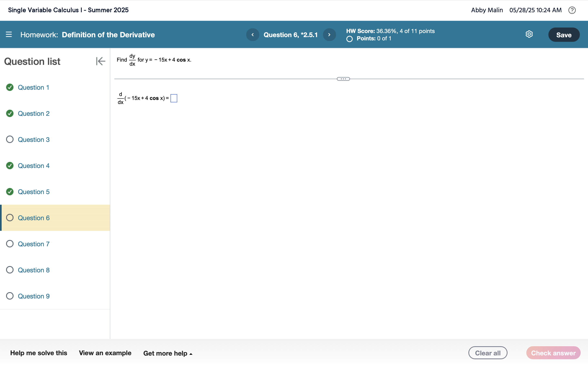Go to previous question arrow
Screen dimensions: 588x367
coord(252,35)
